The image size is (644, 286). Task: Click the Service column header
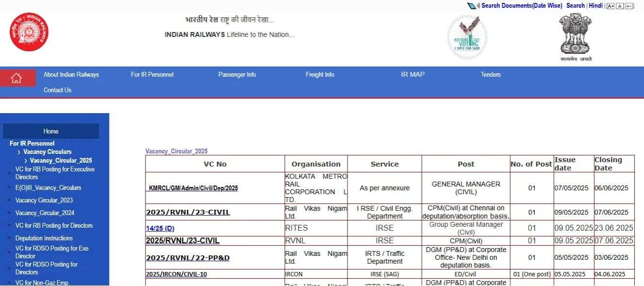(x=384, y=164)
